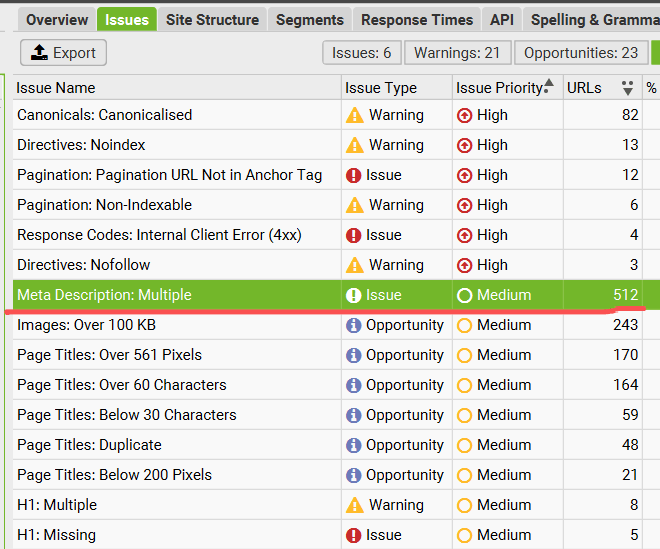The image size is (660, 549).
Task: Sort by the Issue Name column header
Action: pyautogui.click(x=177, y=88)
